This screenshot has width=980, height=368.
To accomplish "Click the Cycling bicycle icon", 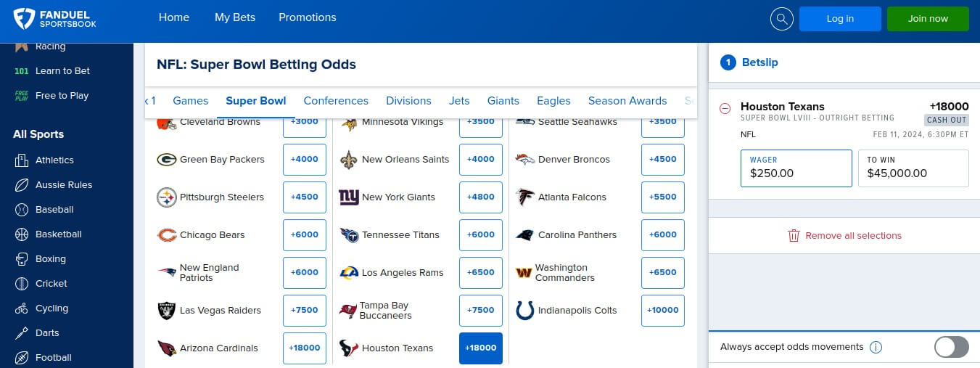I will click(x=22, y=308).
